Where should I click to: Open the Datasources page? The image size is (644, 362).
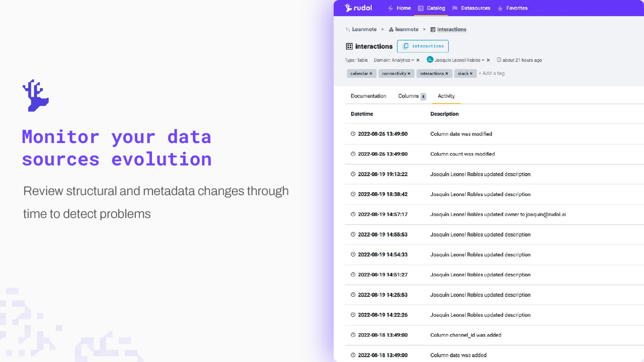(x=471, y=8)
